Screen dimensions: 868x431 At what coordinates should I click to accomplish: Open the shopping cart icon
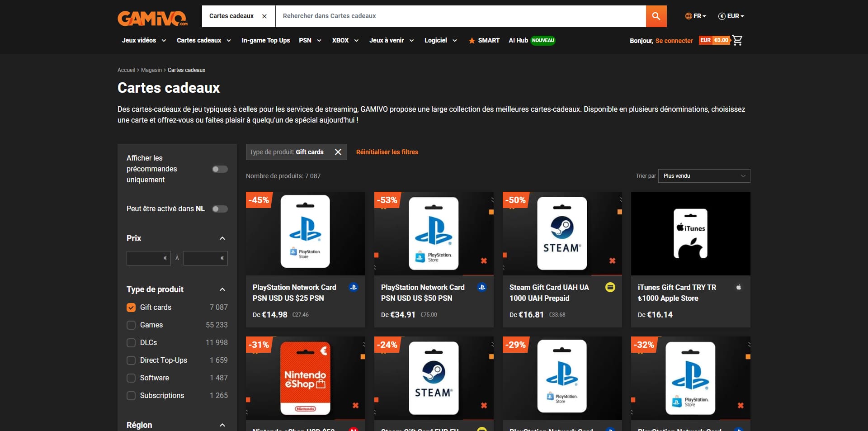[x=737, y=40]
